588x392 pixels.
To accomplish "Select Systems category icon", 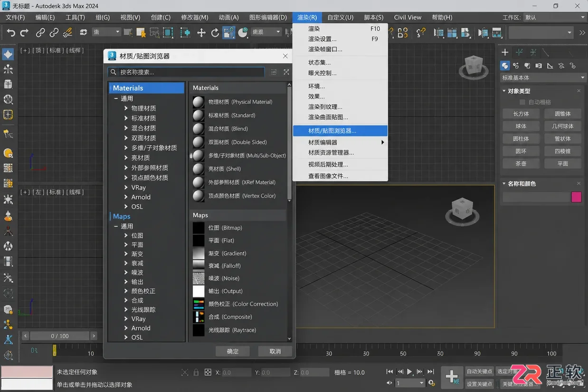I will click(573, 66).
